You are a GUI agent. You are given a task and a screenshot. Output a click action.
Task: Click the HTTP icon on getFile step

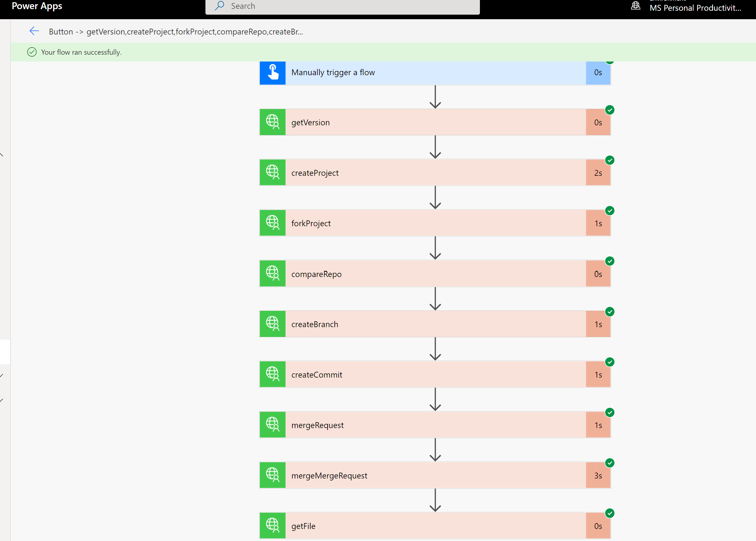click(x=272, y=525)
